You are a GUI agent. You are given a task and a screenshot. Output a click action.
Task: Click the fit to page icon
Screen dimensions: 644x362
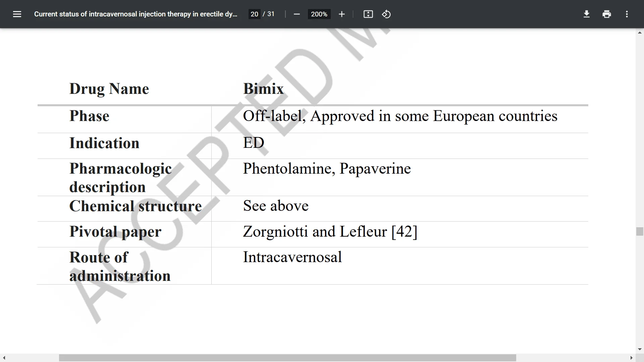tap(368, 14)
